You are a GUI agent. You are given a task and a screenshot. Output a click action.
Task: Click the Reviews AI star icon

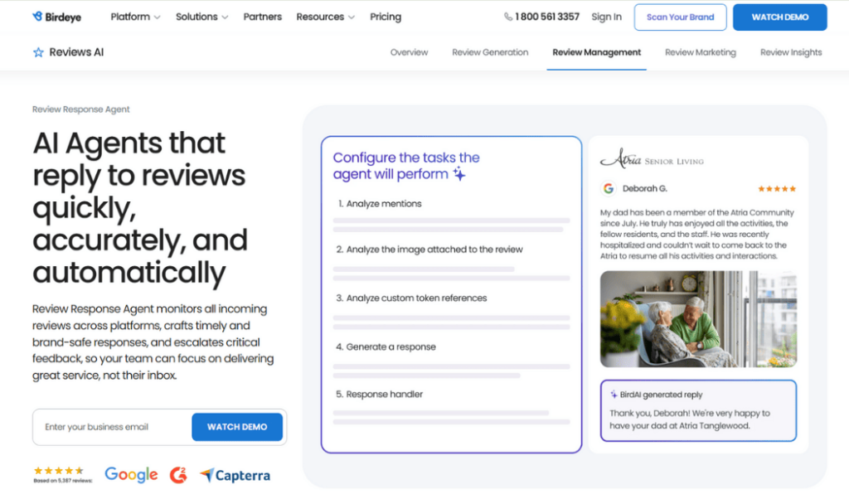(38, 52)
